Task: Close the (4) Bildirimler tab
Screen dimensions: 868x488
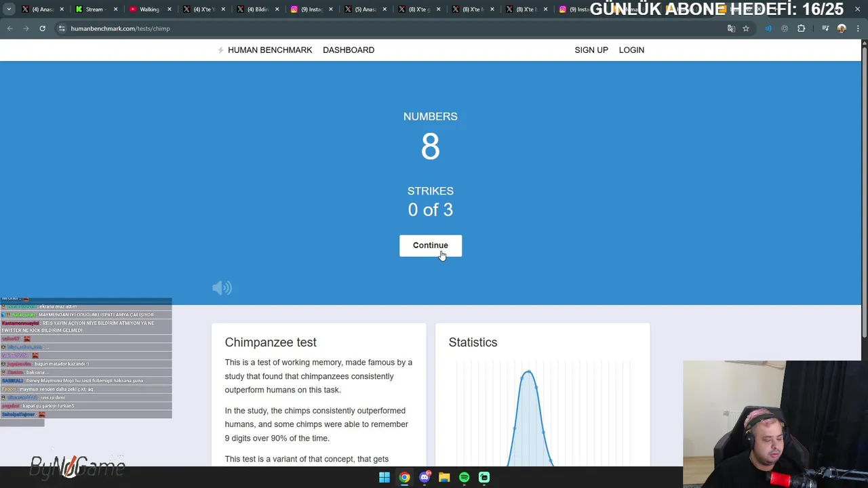Action: coord(277,9)
